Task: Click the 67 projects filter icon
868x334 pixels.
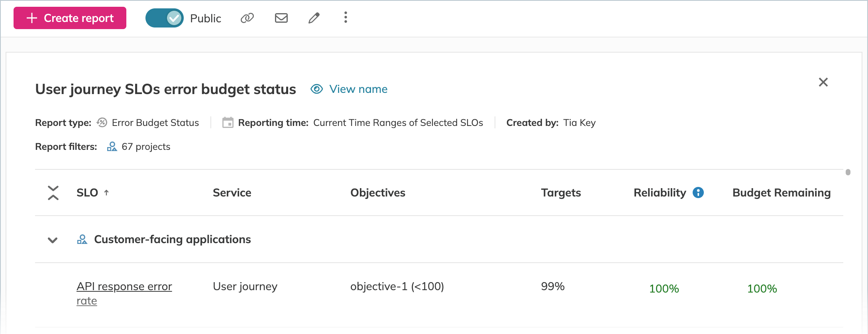Action: tap(112, 147)
